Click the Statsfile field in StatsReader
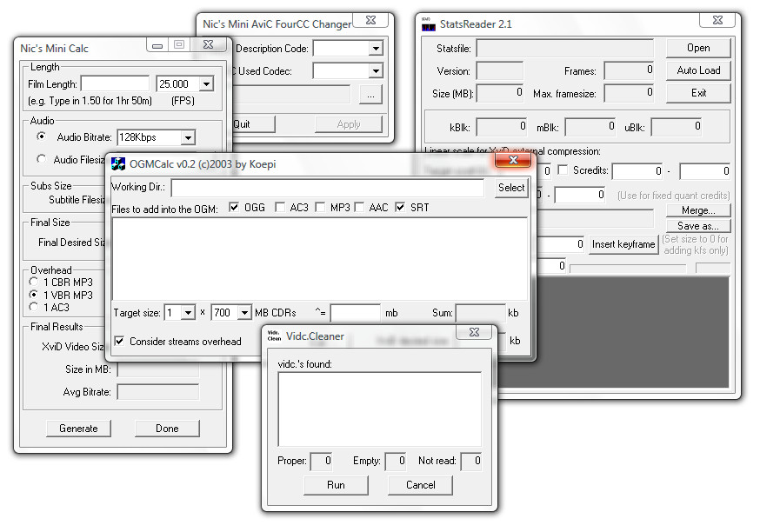 click(x=564, y=49)
